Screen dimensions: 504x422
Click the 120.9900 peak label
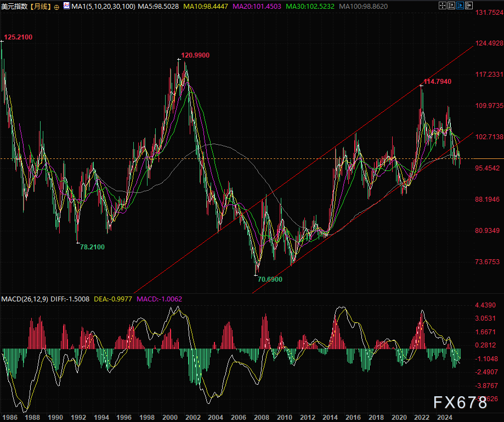[x=195, y=55]
